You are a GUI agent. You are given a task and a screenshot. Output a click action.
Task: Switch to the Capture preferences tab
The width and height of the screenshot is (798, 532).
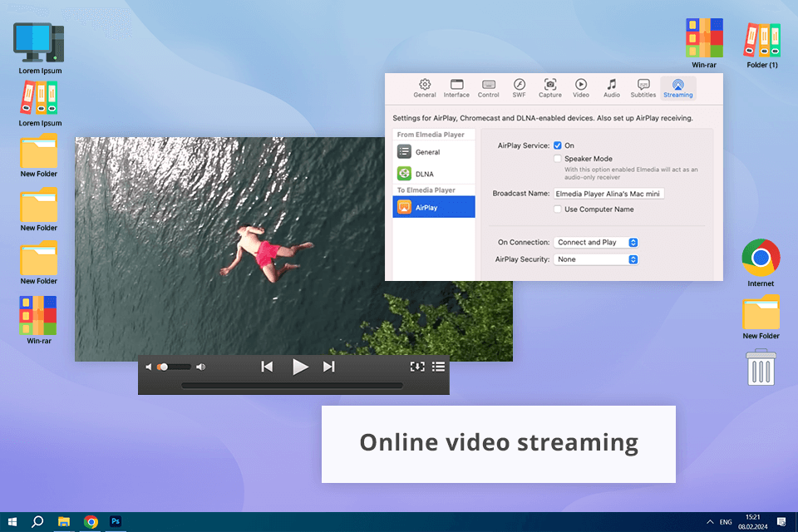(550, 88)
